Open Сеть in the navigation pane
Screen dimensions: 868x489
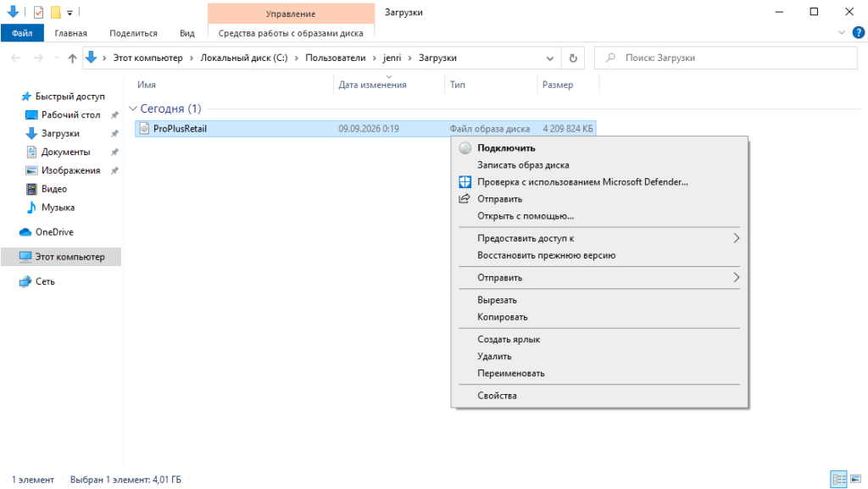click(x=45, y=281)
